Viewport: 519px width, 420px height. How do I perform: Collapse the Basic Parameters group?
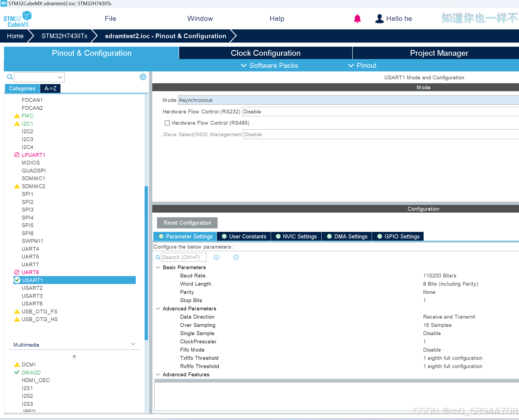[158, 268]
